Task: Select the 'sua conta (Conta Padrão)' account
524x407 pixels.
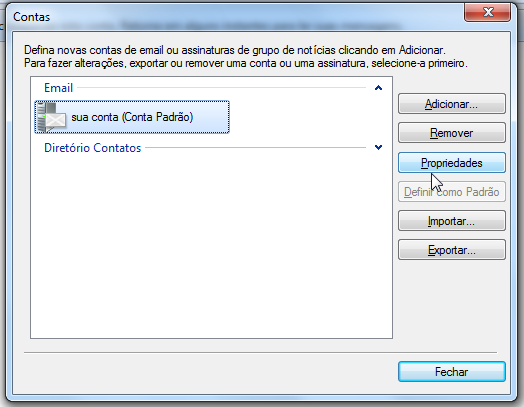Action: 132,117
